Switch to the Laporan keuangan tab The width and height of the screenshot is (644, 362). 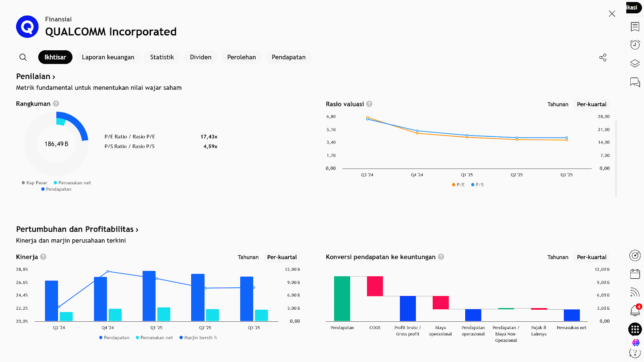[x=108, y=57]
